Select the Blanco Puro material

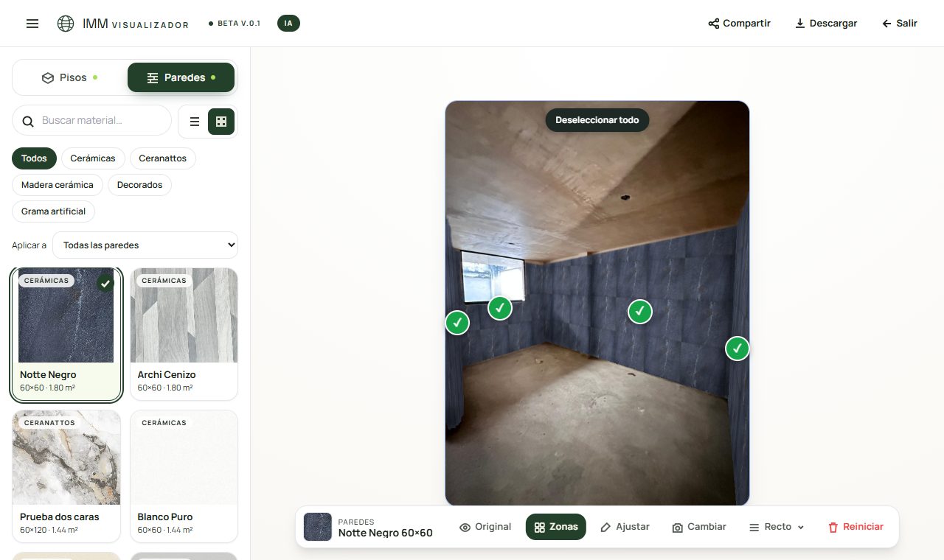184,476
